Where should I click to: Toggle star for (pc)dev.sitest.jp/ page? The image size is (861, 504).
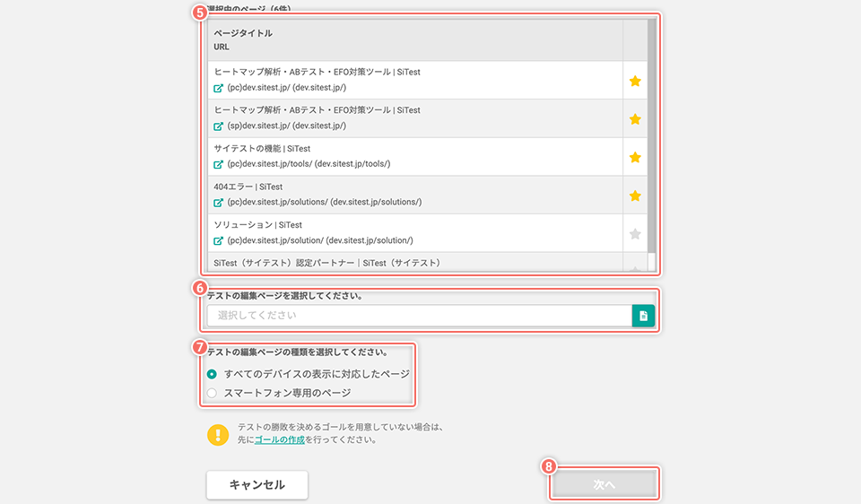point(635,82)
